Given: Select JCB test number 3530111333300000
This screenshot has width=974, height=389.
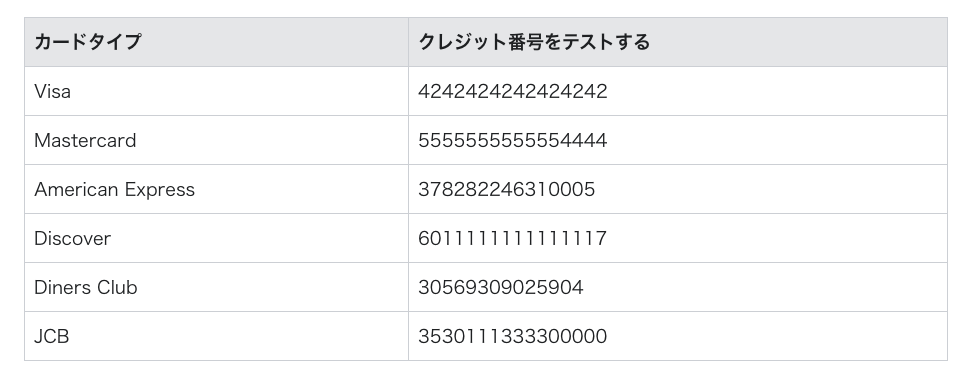Looking at the screenshot, I should [x=512, y=337].
